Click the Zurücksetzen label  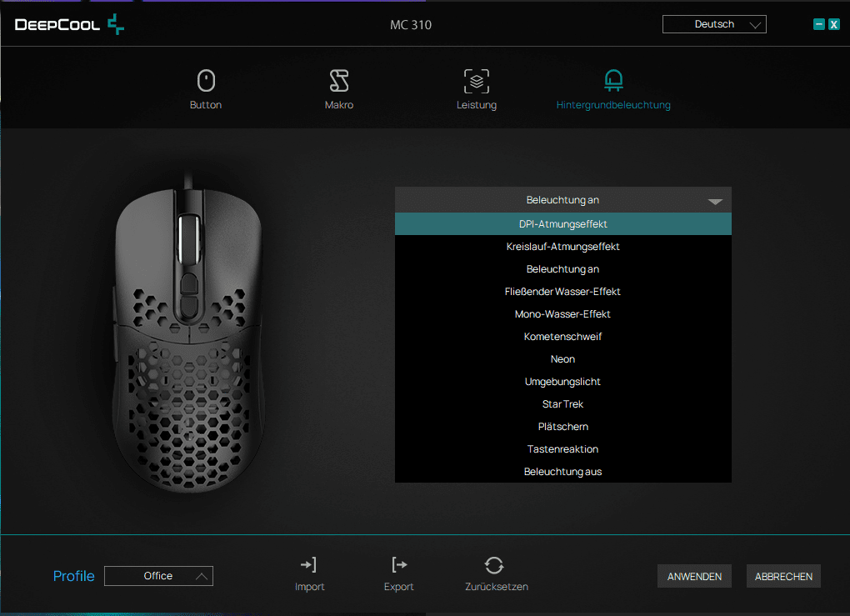(497, 587)
